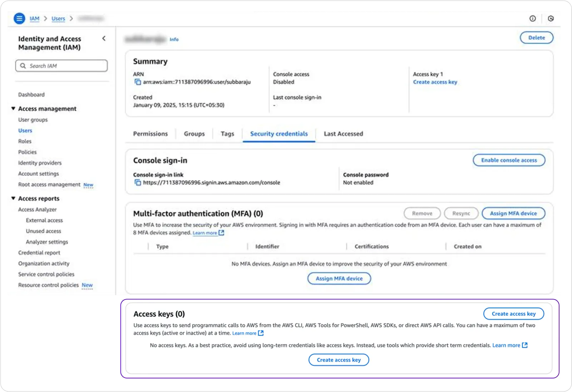Copy the console sign-in link icon
This screenshot has height=392, width=572.
(x=138, y=183)
